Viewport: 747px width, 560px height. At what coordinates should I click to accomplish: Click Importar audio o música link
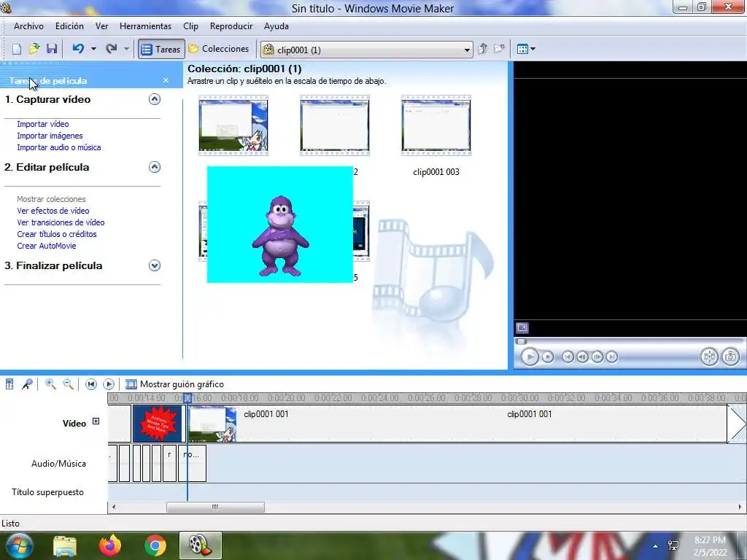point(58,147)
